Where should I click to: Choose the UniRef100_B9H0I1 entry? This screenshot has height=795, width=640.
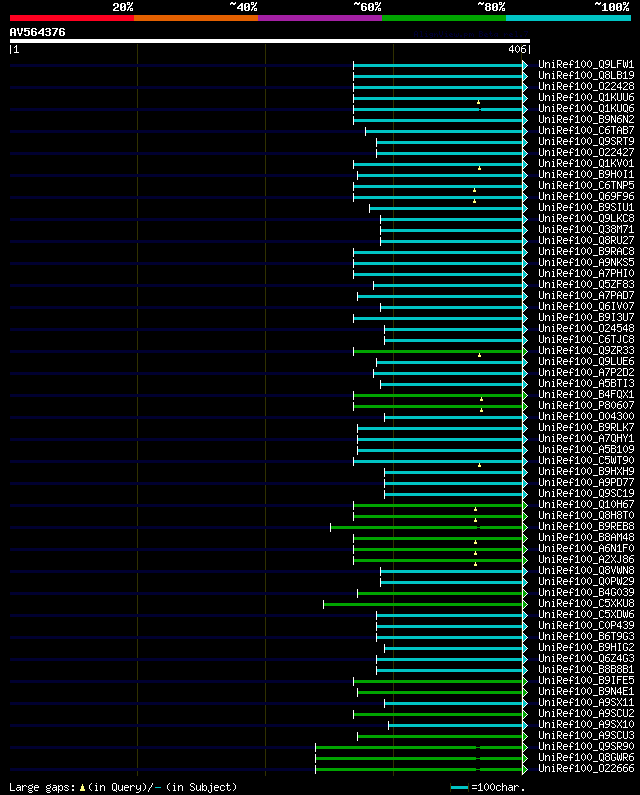tap(586, 174)
